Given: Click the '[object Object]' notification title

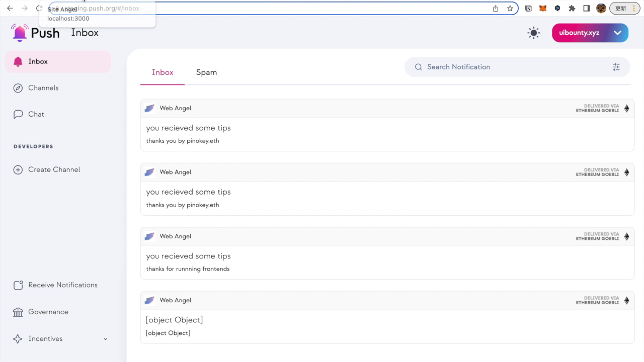Looking at the screenshot, I should [175, 320].
